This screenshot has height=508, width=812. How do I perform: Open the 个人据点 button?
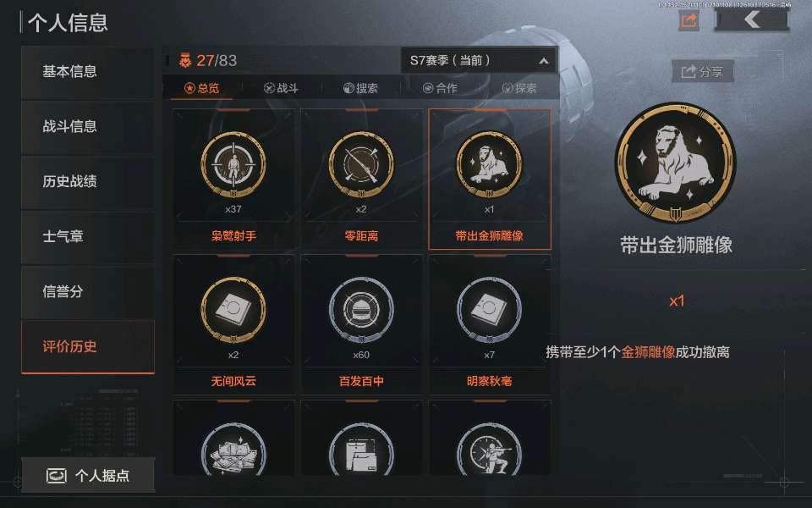[88, 475]
